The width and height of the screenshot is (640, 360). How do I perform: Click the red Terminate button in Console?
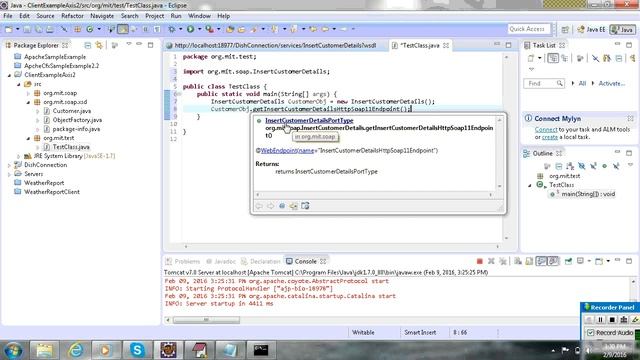(480, 261)
